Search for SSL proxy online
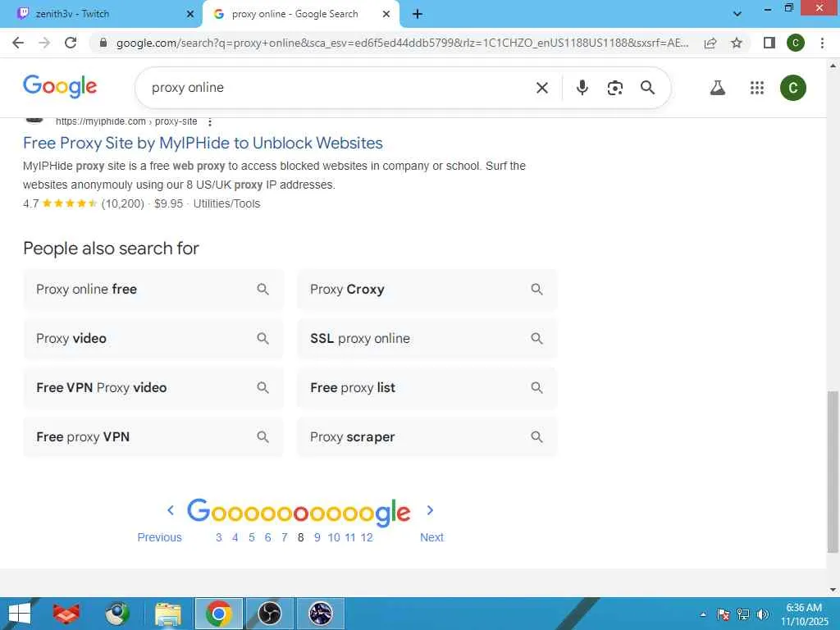Viewport: 840px width, 630px height. coord(427,339)
